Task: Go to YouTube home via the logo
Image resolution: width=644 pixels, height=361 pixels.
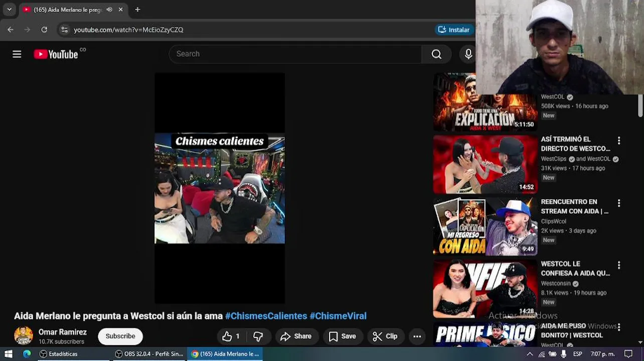Action: [x=56, y=54]
